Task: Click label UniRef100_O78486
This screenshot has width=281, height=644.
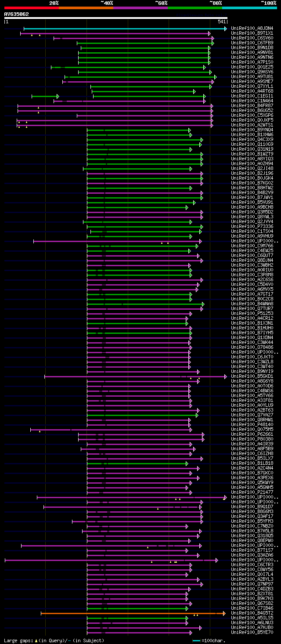Action: 252,347
